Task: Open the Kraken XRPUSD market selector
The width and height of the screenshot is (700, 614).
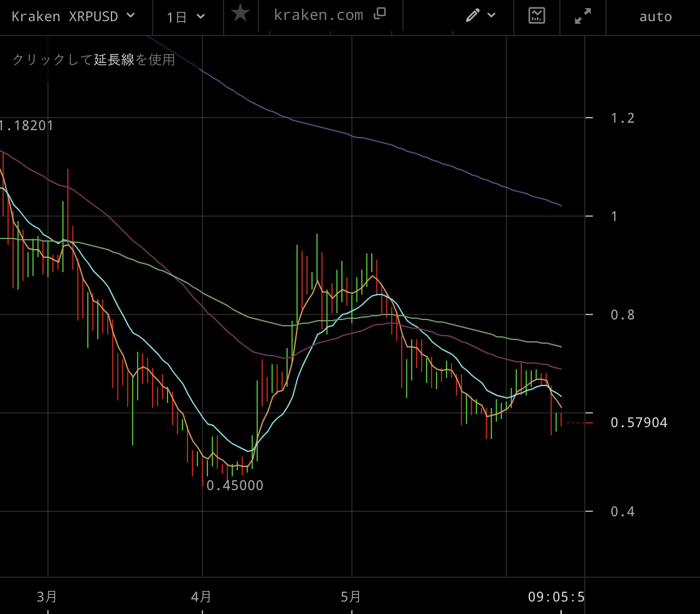Action: point(73,17)
